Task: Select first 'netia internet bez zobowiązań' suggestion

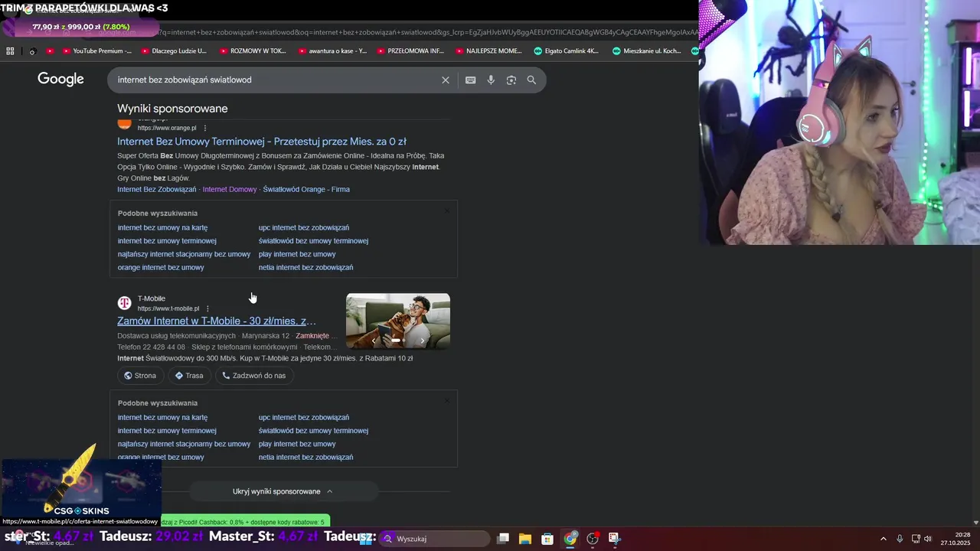Action: click(x=305, y=268)
